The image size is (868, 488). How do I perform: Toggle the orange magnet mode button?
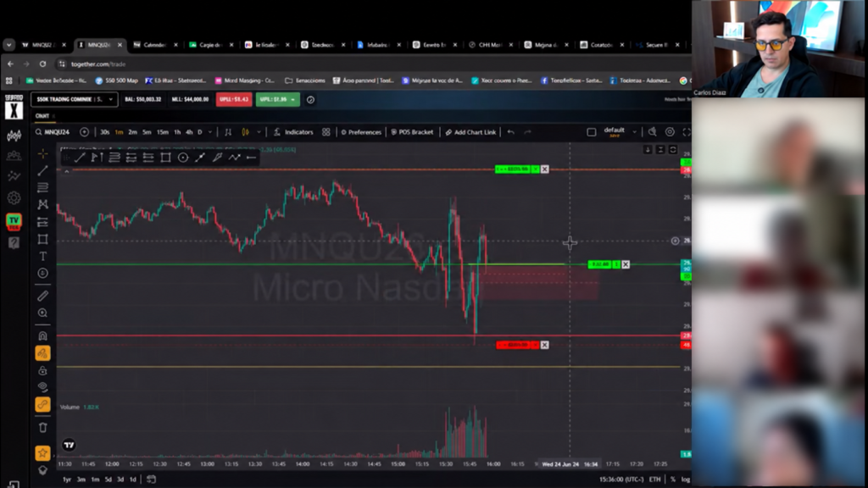[x=42, y=353]
